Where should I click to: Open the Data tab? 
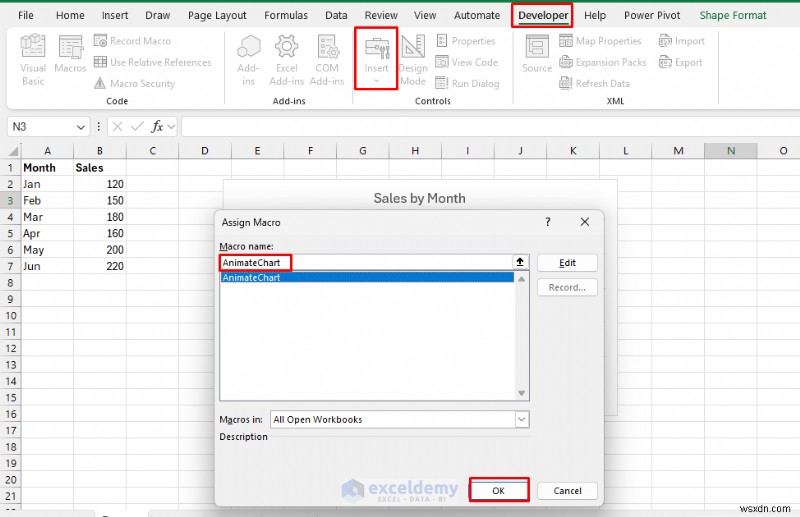[336, 15]
